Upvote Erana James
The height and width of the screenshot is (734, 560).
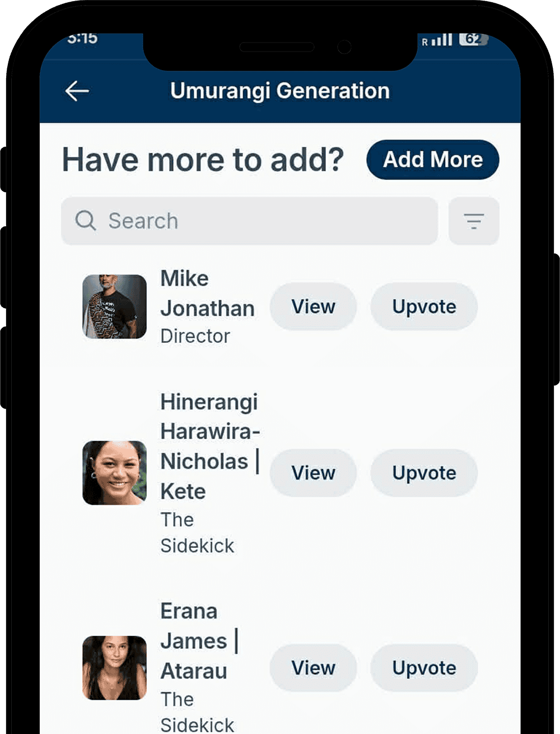[x=424, y=668]
